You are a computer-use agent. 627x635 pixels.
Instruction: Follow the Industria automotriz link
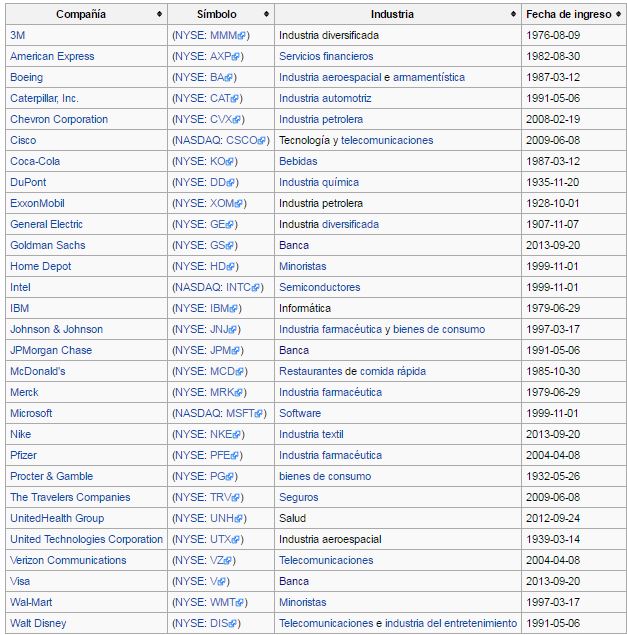[x=325, y=98]
